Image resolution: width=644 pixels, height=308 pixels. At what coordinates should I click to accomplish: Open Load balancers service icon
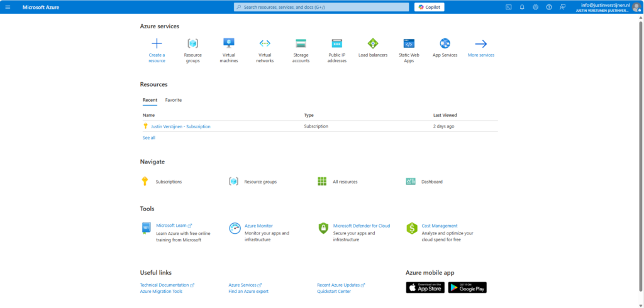(x=373, y=44)
